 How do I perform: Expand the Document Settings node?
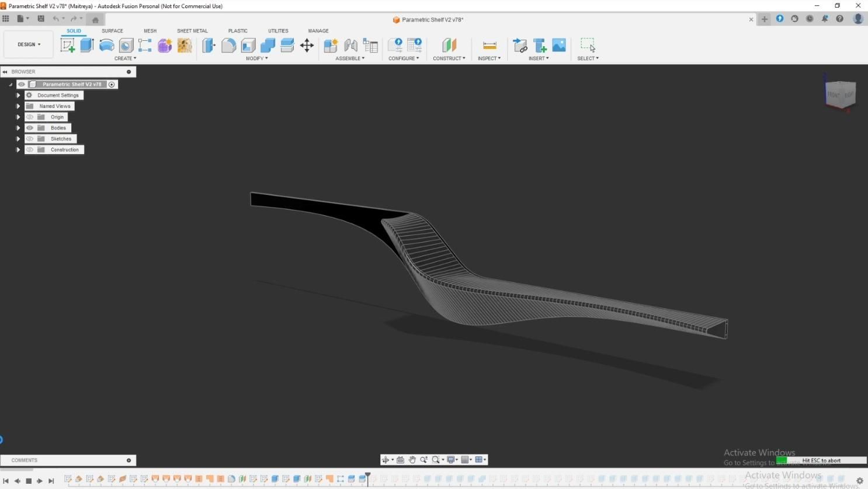18,95
